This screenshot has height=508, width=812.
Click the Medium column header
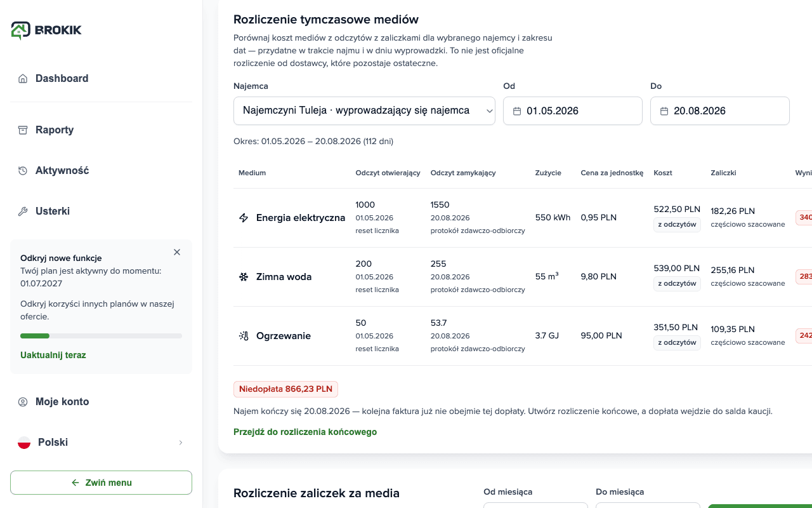pyautogui.click(x=252, y=173)
